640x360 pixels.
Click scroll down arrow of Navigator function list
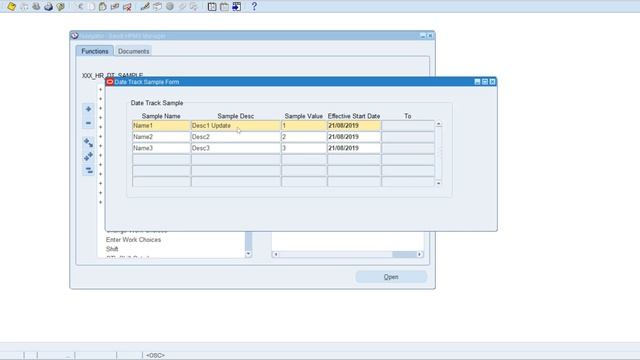coord(248,254)
